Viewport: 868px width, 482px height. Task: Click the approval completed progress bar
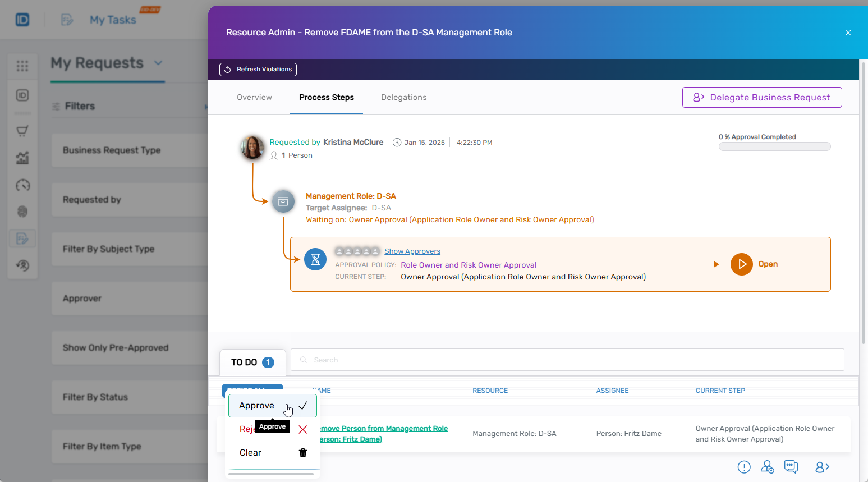click(774, 147)
